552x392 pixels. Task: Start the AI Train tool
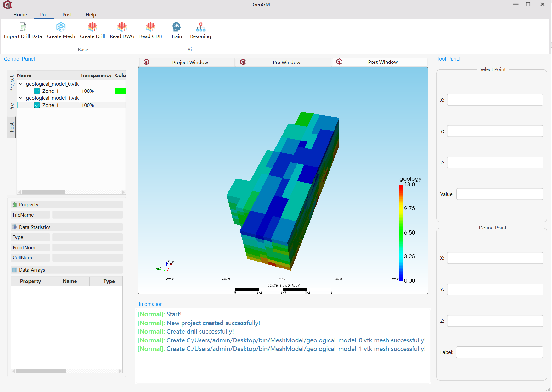click(177, 27)
